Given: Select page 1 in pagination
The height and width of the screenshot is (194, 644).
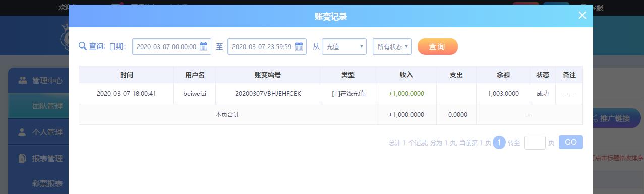Looking at the screenshot, I should 499,142.
